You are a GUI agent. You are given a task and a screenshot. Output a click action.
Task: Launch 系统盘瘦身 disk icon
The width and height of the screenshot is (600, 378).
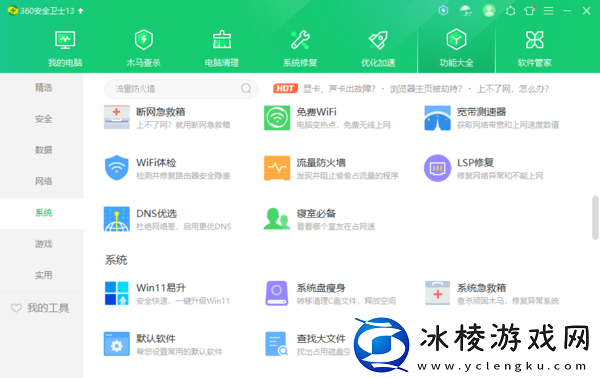[277, 293]
